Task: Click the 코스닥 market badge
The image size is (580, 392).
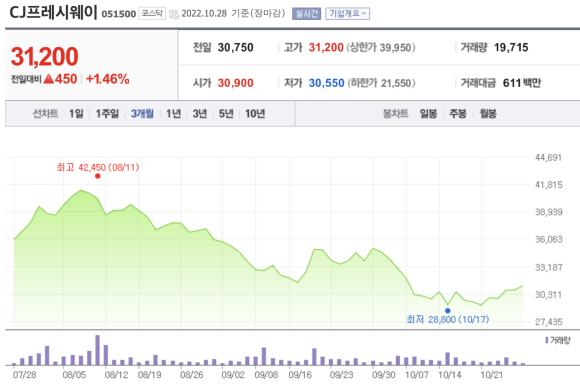Action: click(152, 14)
